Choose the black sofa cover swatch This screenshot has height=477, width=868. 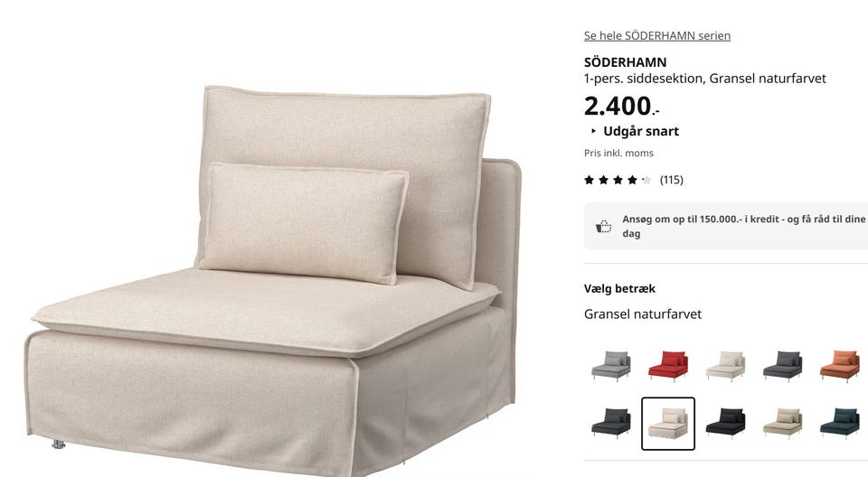pyautogui.click(x=725, y=424)
